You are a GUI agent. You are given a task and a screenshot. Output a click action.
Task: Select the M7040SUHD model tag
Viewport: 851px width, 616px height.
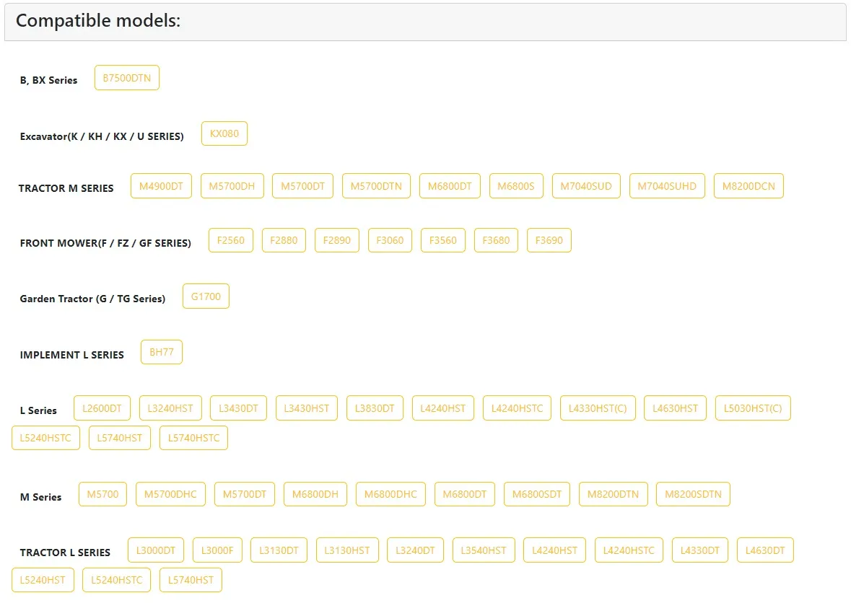tap(667, 186)
